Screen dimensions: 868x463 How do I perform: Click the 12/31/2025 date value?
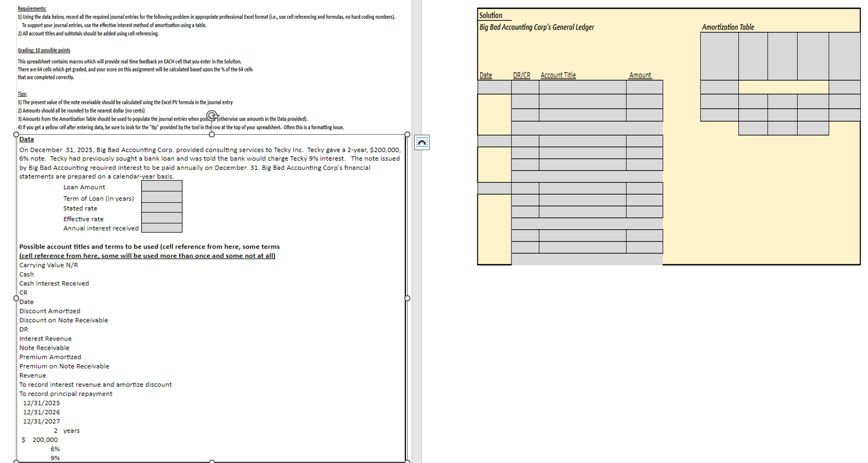point(41,403)
